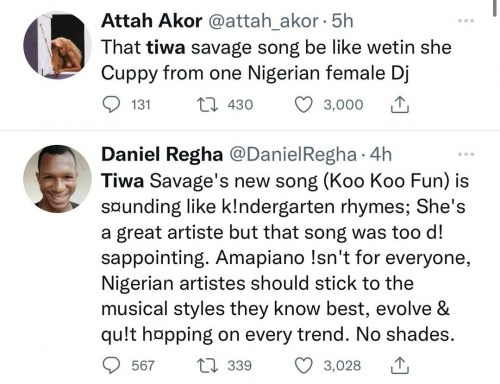Share Attah Akor's tweet
The height and width of the screenshot is (384, 500).
click(x=400, y=105)
